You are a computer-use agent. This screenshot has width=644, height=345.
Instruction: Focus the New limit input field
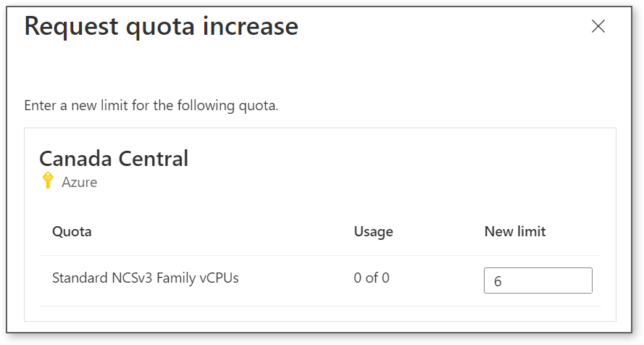pos(538,280)
